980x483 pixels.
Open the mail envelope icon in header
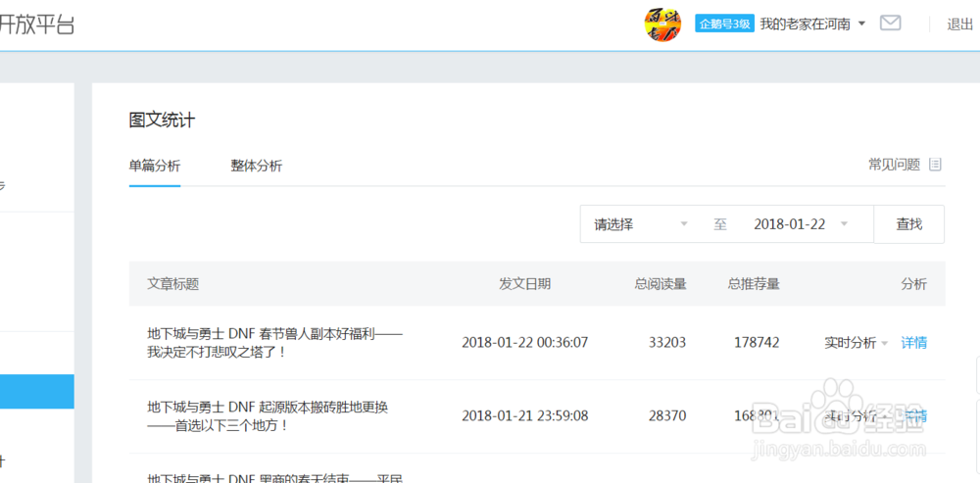click(890, 24)
